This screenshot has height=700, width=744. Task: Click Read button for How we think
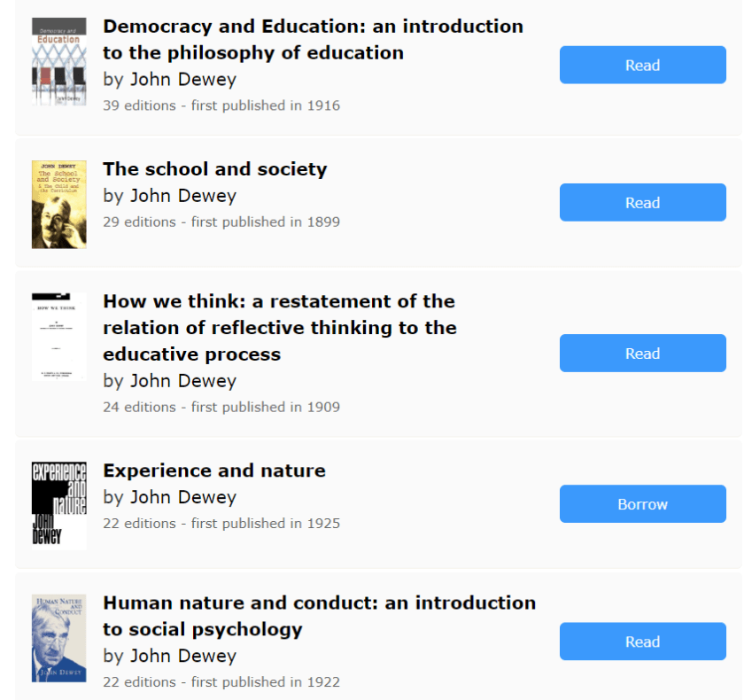pyautogui.click(x=642, y=354)
